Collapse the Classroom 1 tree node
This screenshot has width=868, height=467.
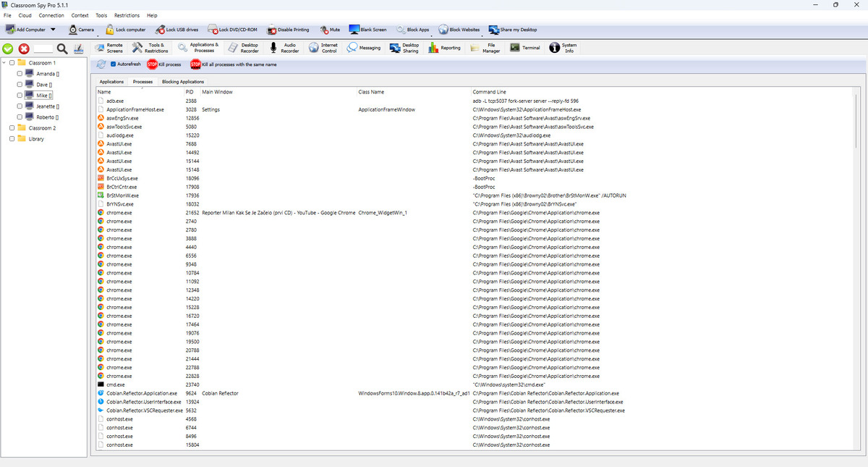click(x=4, y=63)
